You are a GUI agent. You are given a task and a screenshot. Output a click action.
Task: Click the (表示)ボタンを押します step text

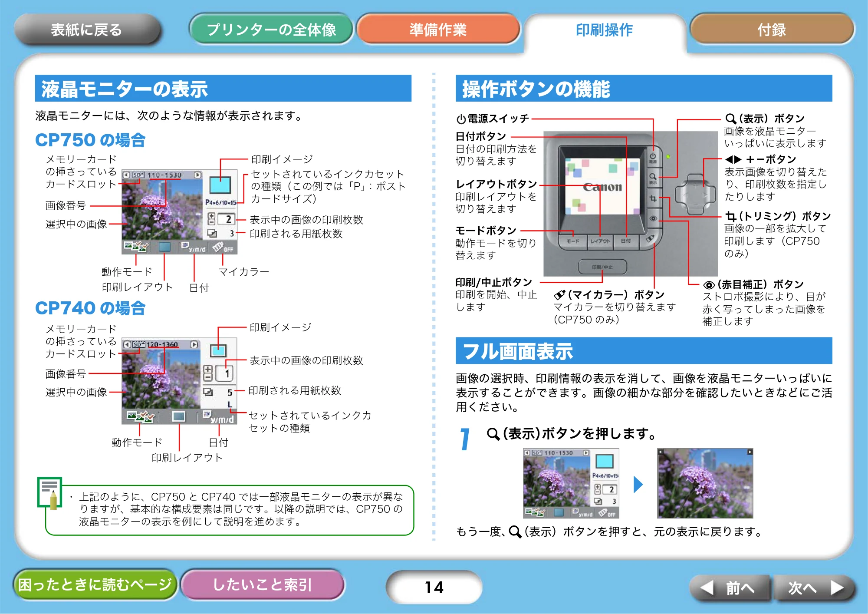572,433
